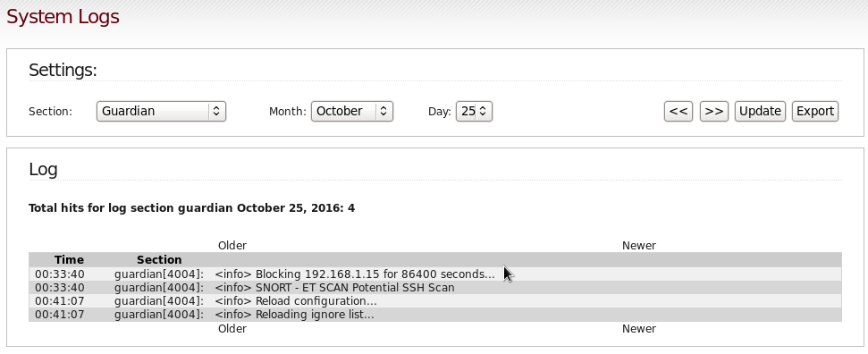Click the Export button
This screenshot has height=354, width=868.
[815, 112]
